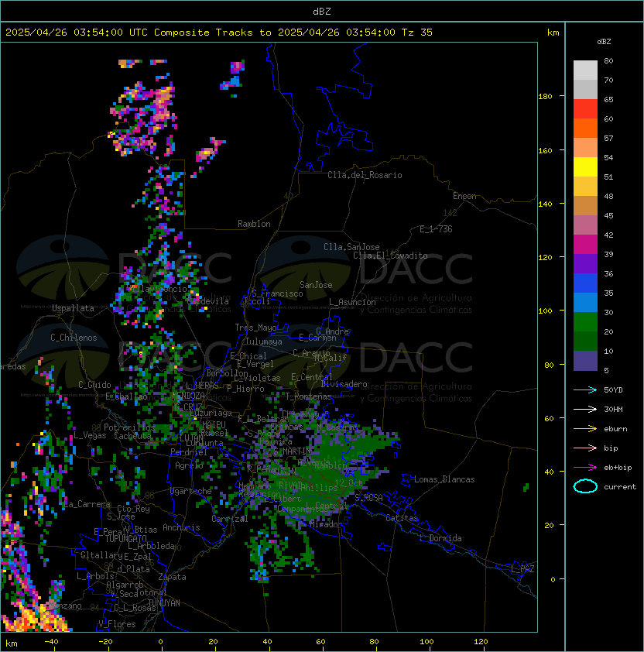Viewport: 644px width, 652px height.
Task: Click the 'L_Dormida' map label
Action: click(x=440, y=538)
